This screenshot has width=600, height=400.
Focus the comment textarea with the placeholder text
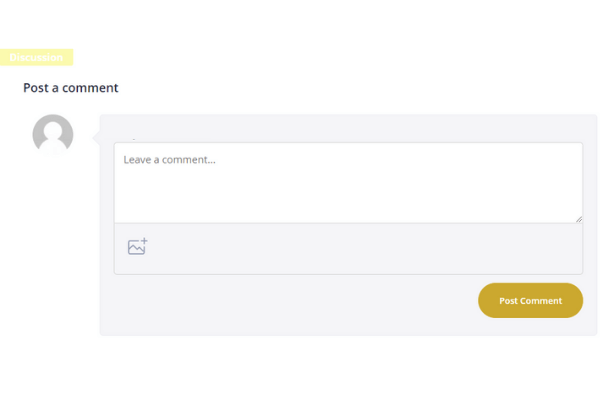coord(348,183)
